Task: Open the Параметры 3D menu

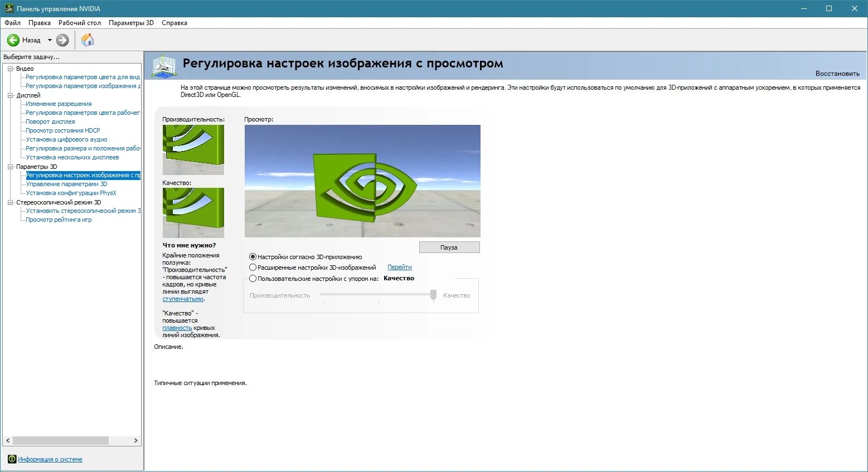Action: (131, 23)
